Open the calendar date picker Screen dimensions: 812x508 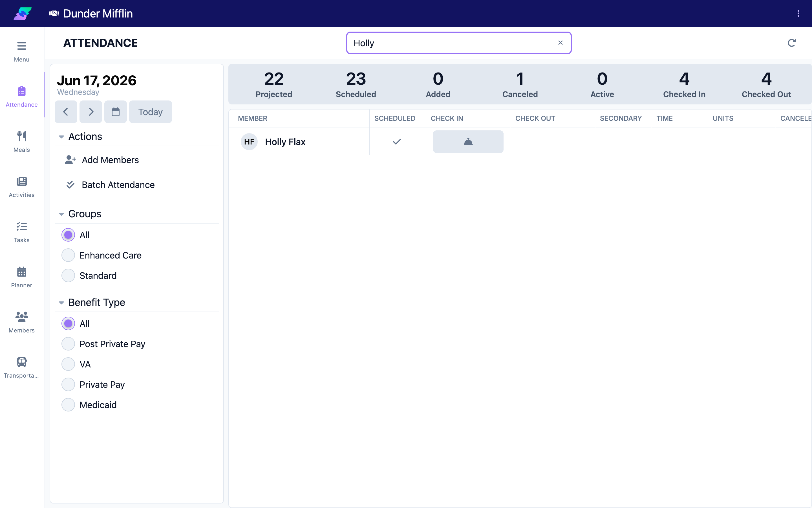coord(115,112)
